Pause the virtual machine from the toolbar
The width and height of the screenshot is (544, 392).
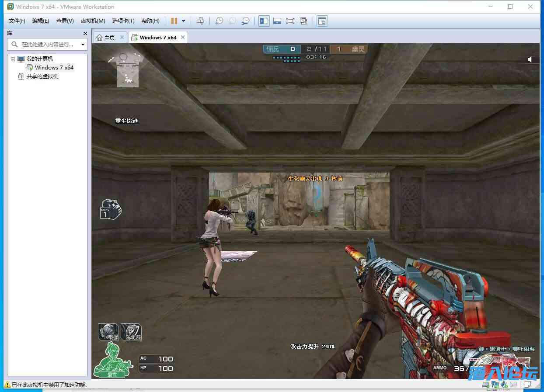coord(174,21)
